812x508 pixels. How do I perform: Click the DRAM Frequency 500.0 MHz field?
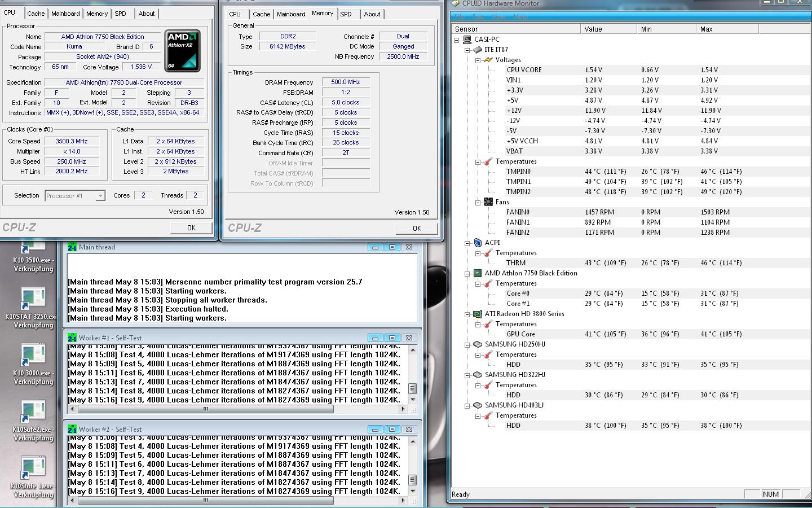pos(346,82)
